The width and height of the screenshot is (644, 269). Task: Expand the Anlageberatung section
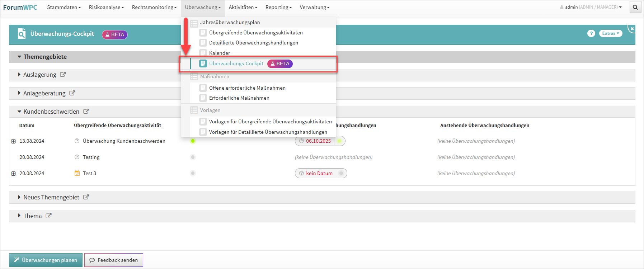click(x=19, y=93)
